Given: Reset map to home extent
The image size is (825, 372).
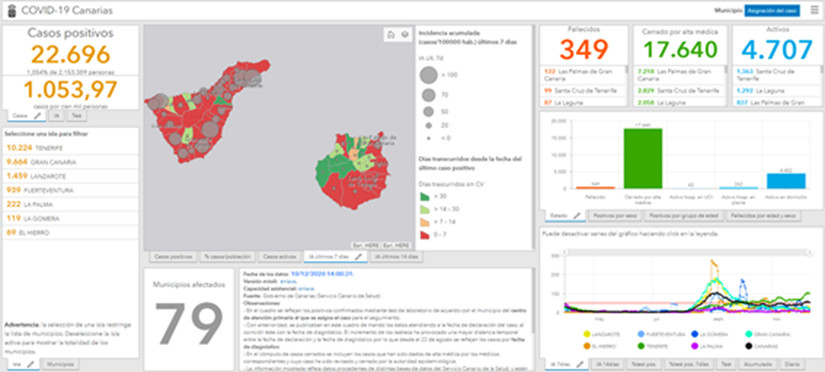Looking at the screenshot, I should (391, 35).
